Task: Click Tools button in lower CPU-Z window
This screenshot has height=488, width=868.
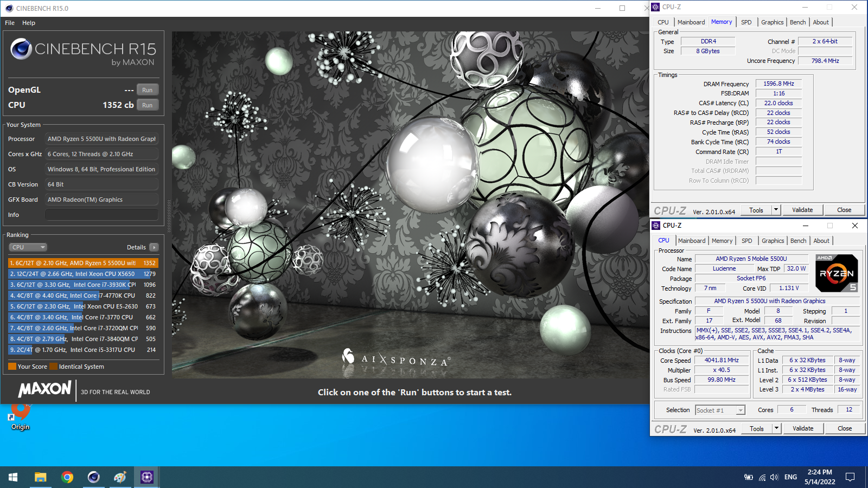Action: (757, 429)
